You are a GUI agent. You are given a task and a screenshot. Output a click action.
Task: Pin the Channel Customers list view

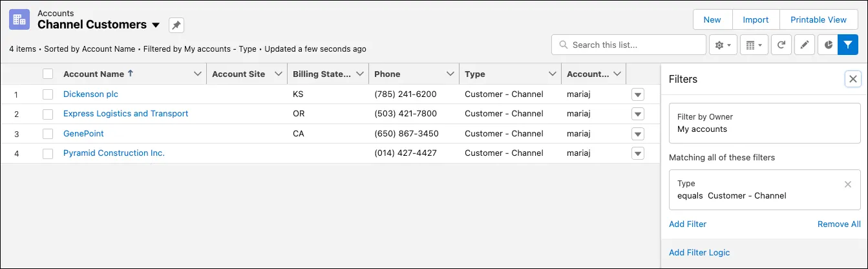click(176, 25)
